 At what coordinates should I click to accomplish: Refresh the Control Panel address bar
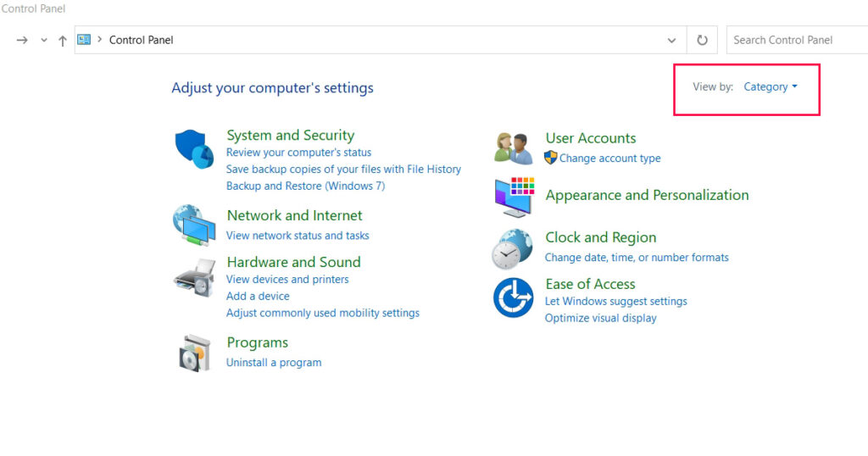[702, 40]
